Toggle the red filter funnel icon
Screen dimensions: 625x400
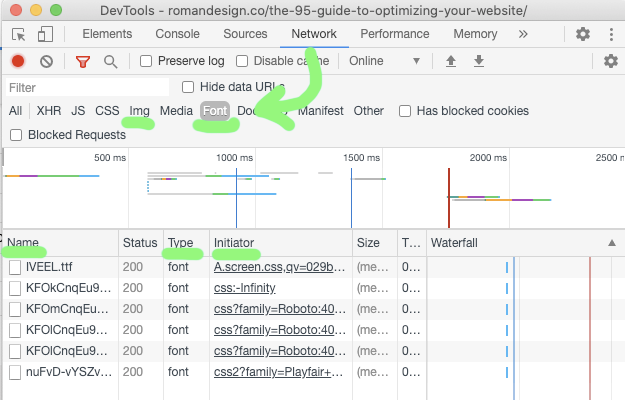[x=83, y=61]
